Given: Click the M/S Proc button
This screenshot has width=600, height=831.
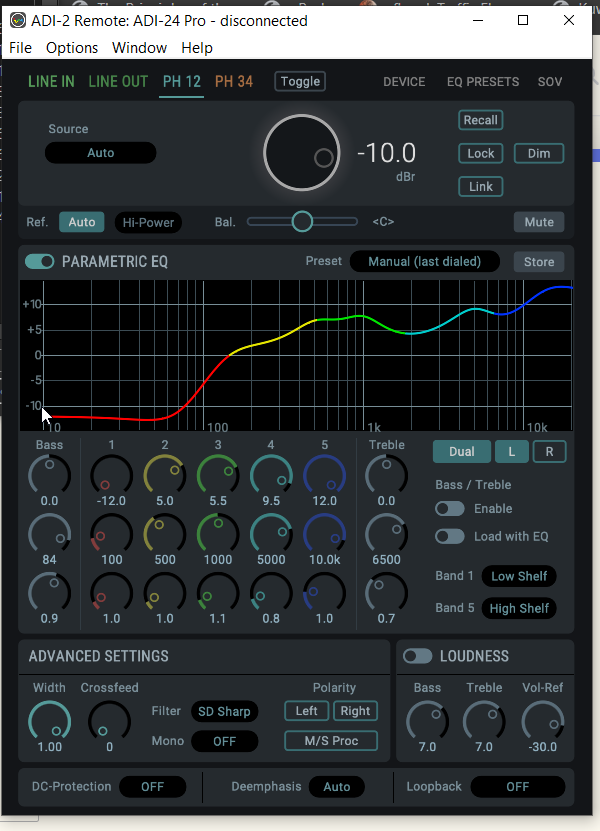Looking at the screenshot, I should (331, 741).
